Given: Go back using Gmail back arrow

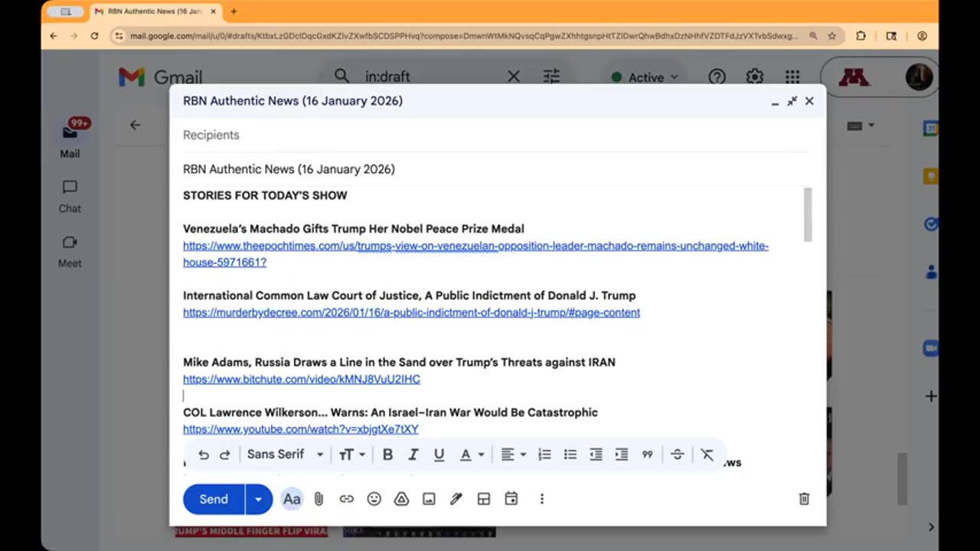Looking at the screenshot, I should point(136,125).
